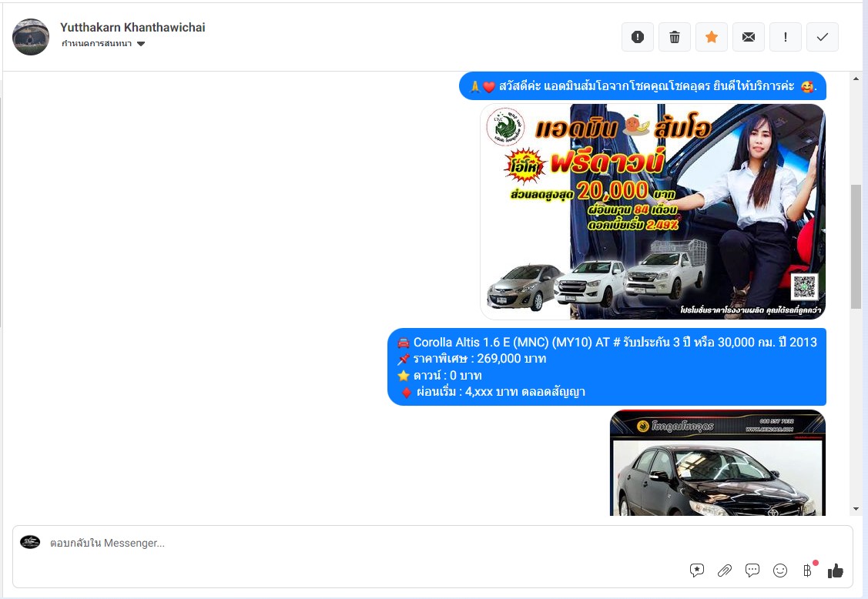Click the Yutthakarn Khanthawichai name heading
Screen dimensions: 868x599
click(x=132, y=27)
